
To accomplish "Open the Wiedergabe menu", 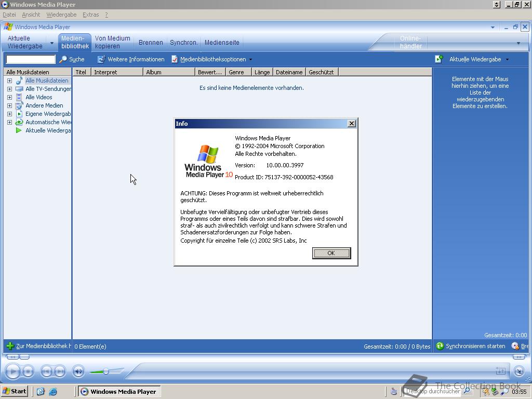I will [x=61, y=15].
